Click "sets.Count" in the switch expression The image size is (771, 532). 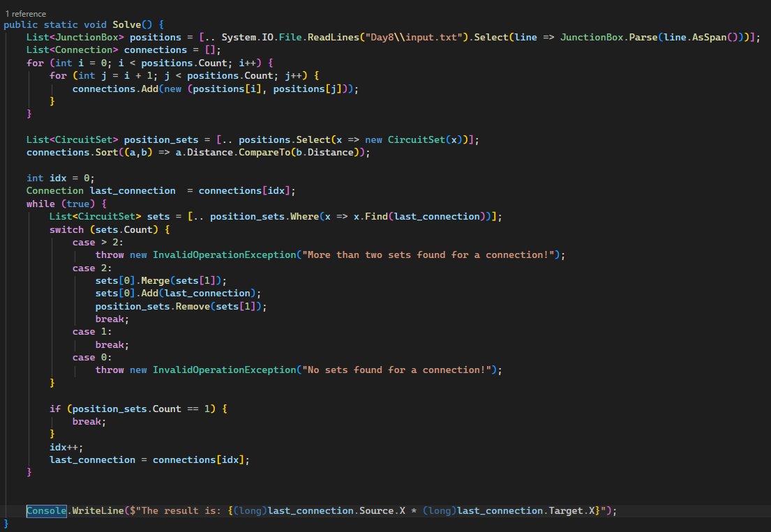point(124,229)
